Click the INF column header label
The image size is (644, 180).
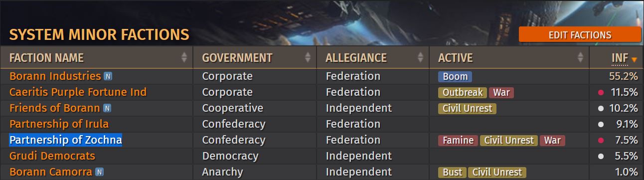point(620,58)
